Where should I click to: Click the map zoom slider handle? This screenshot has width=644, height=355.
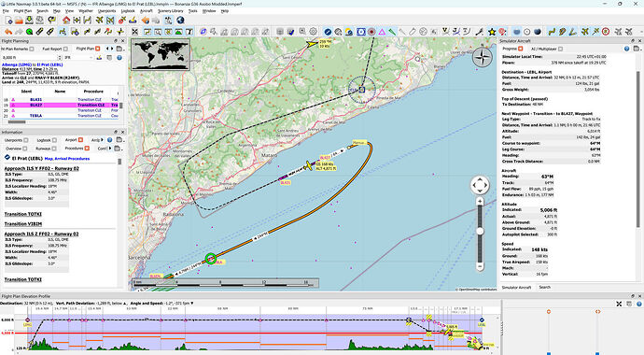(x=480, y=232)
